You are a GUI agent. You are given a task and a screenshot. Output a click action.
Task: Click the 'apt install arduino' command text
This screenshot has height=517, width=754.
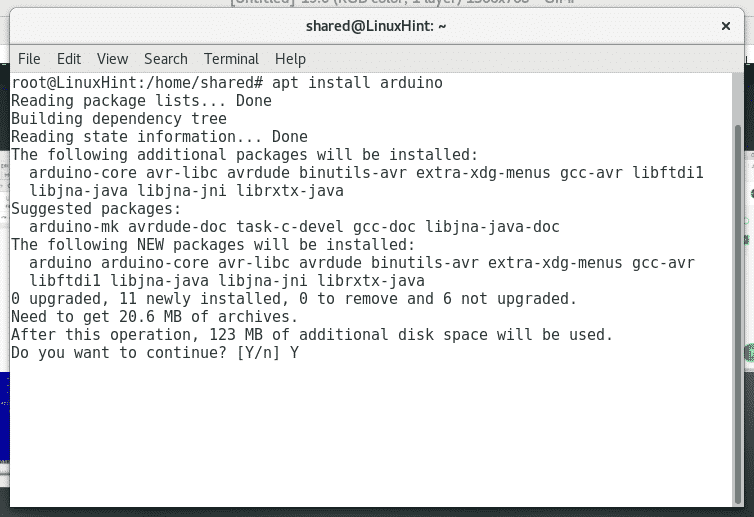(x=357, y=83)
